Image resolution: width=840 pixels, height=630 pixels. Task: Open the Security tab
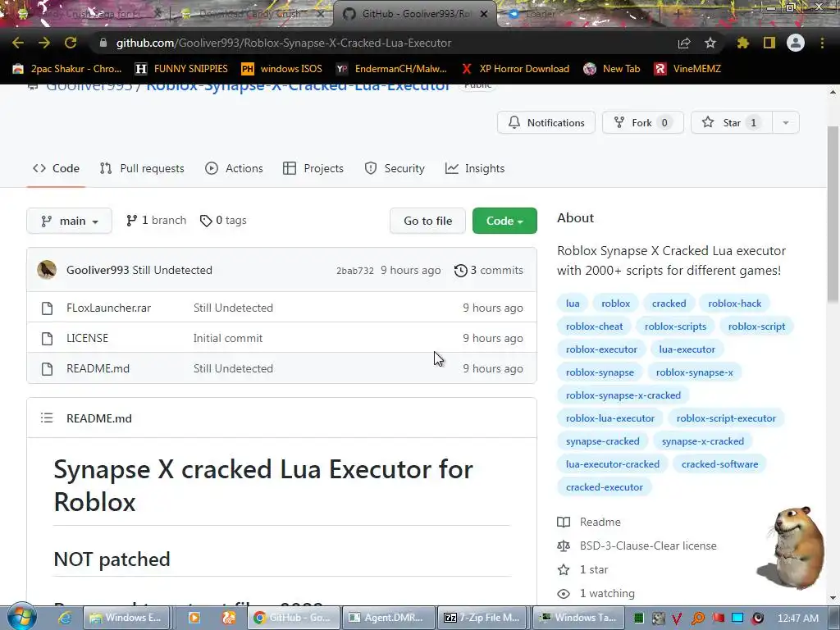tap(395, 168)
